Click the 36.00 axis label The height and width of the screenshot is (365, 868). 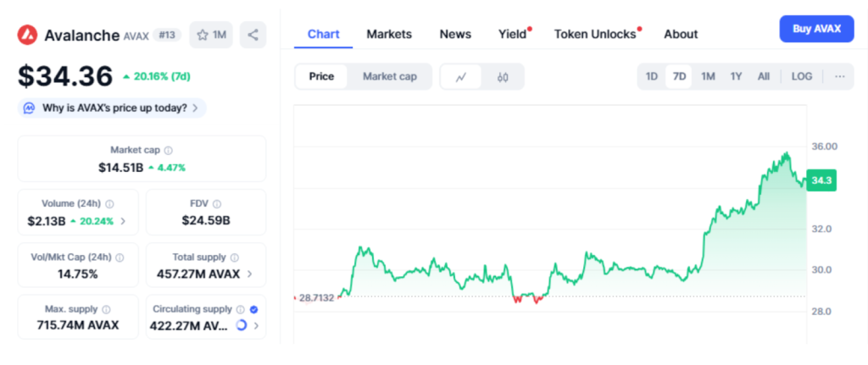coord(824,147)
